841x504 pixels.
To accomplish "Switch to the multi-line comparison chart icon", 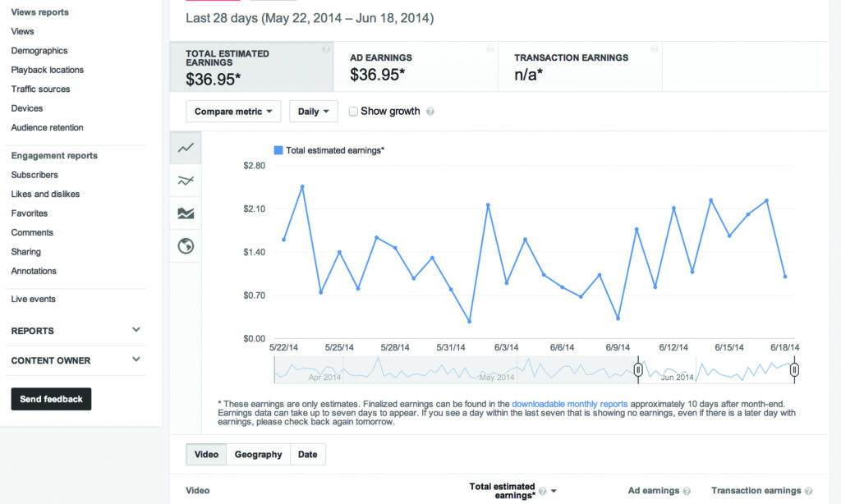I will coord(186,180).
